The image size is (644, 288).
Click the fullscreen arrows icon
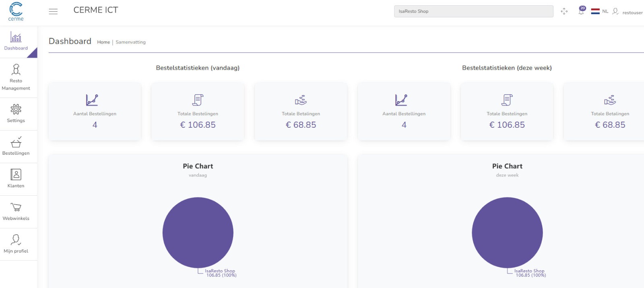(564, 11)
